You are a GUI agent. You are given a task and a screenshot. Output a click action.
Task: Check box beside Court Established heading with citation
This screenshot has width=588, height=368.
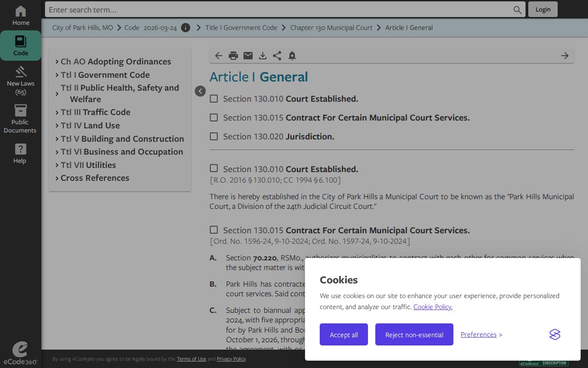(214, 168)
